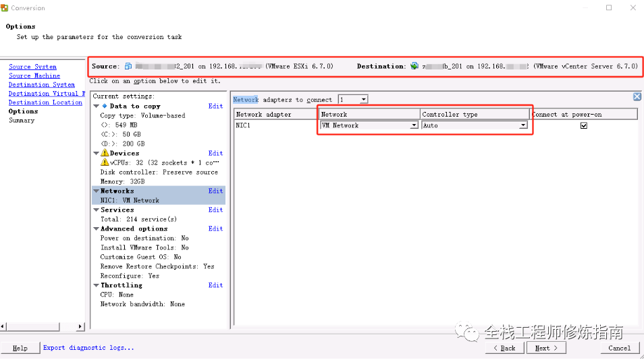Image resolution: width=644 pixels, height=360 pixels.
Task: Click CPU: None throttling line
Action: pyautogui.click(x=117, y=295)
